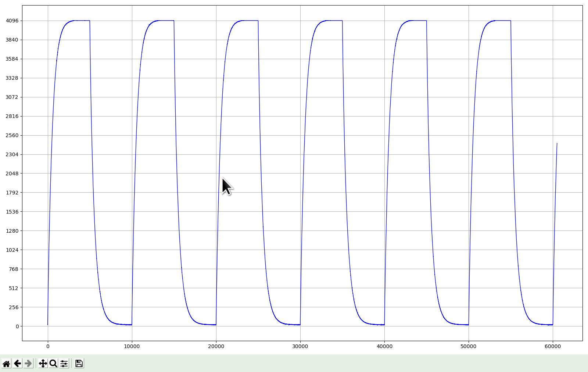Viewport: 588px width, 372px height.
Task: Click the y-axis label 512
Action: 14,288
